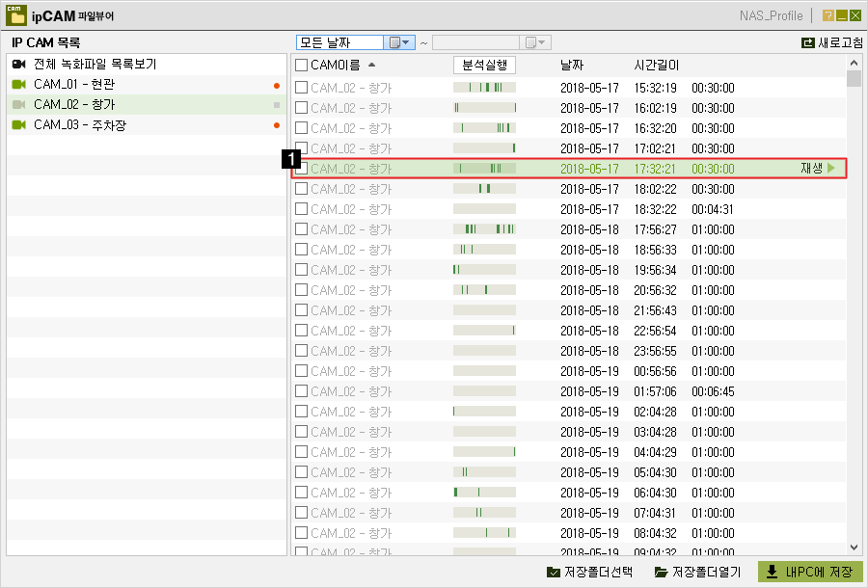Click the motion timeline bar of 17:56:27 recording
The height and width of the screenshot is (588, 868).
point(484,229)
